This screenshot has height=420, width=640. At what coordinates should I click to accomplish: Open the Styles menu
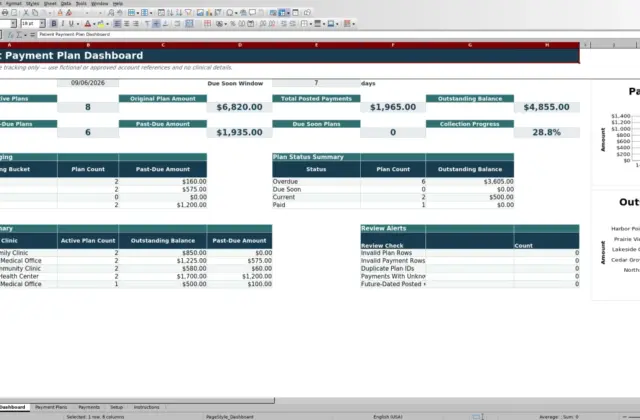pyautogui.click(x=32, y=4)
